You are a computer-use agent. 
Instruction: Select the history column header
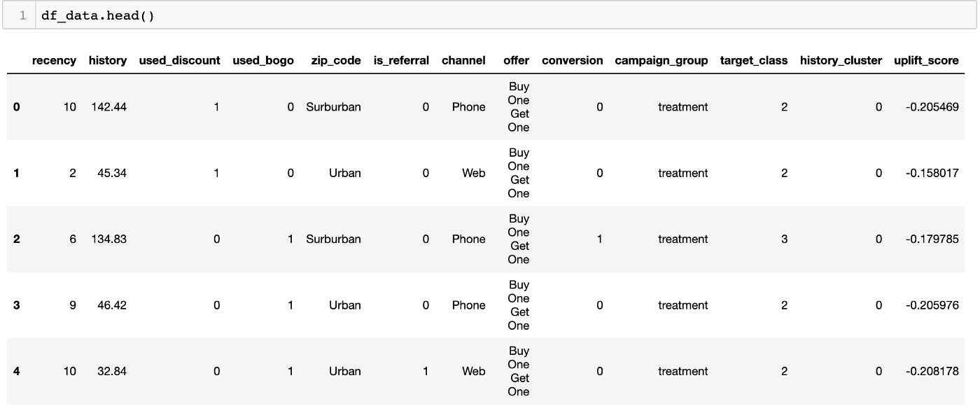[108, 60]
